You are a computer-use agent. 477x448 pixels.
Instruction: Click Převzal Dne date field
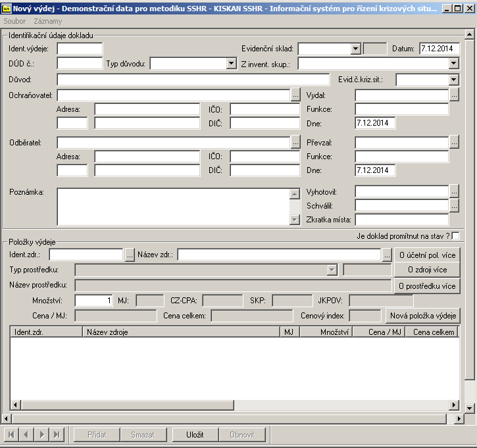point(375,170)
